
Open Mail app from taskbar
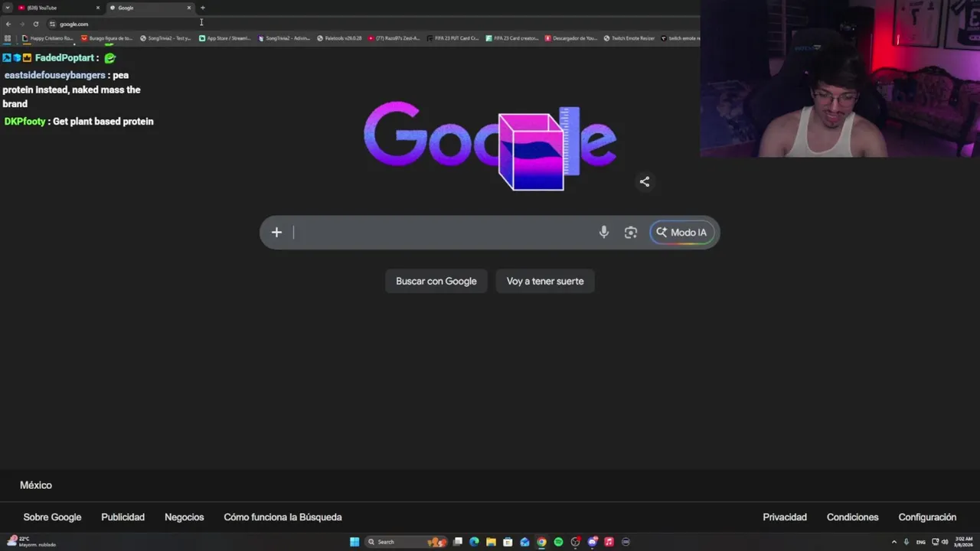coord(524,542)
